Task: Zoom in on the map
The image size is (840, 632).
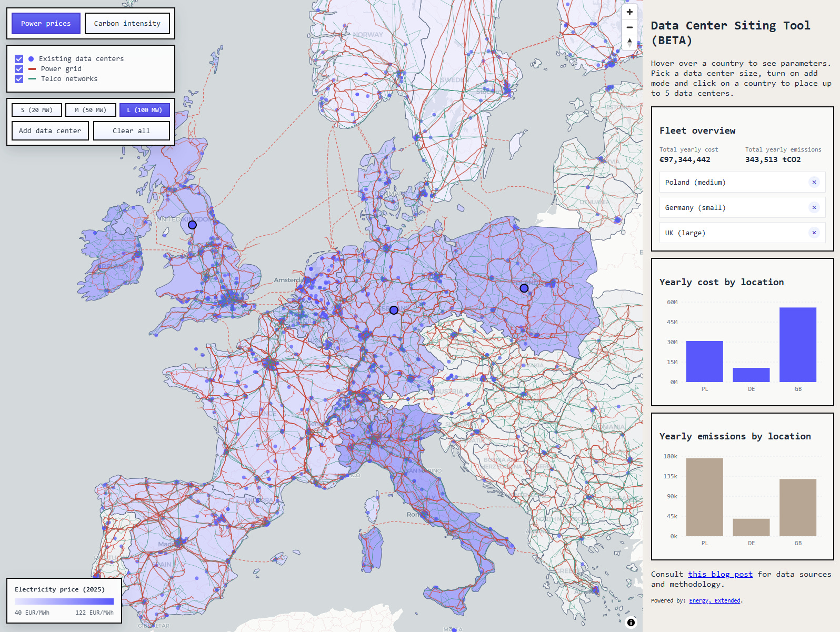Action: tap(629, 12)
